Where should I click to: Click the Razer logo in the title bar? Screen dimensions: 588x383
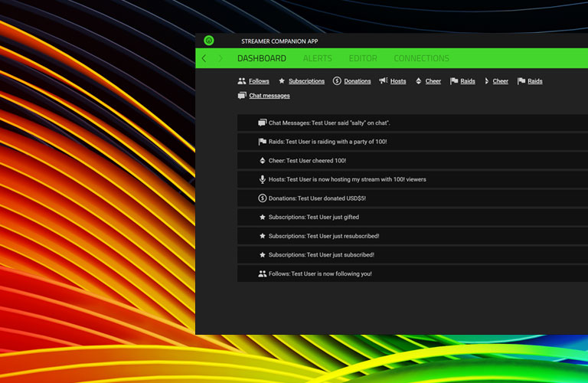coord(209,41)
